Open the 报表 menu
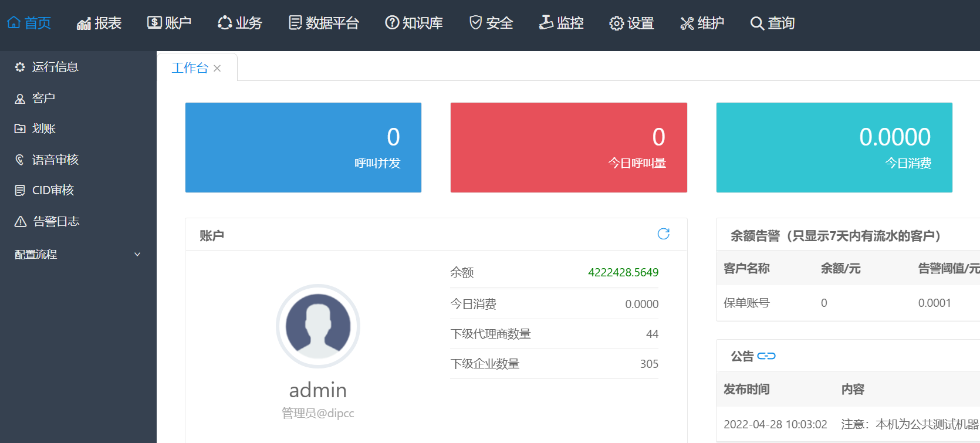Image resolution: width=980 pixels, height=443 pixels. (x=99, y=23)
